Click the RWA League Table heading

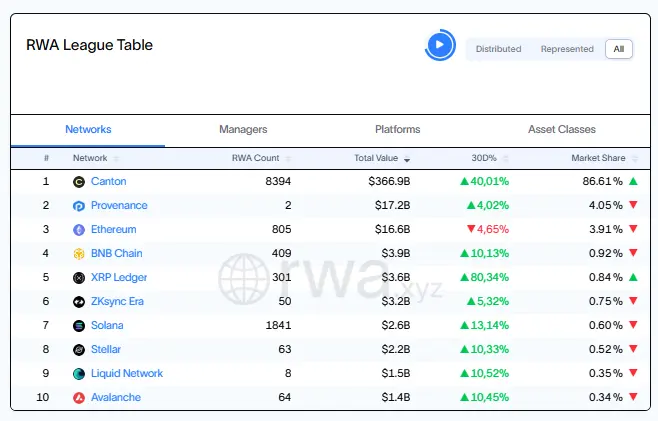(x=89, y=45)
